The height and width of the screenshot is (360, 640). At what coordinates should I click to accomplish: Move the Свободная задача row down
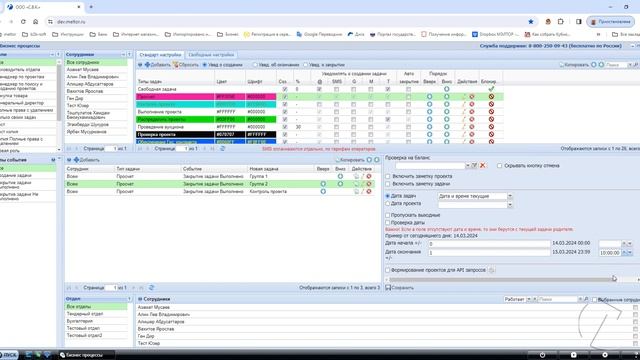(x=447, y=89)
